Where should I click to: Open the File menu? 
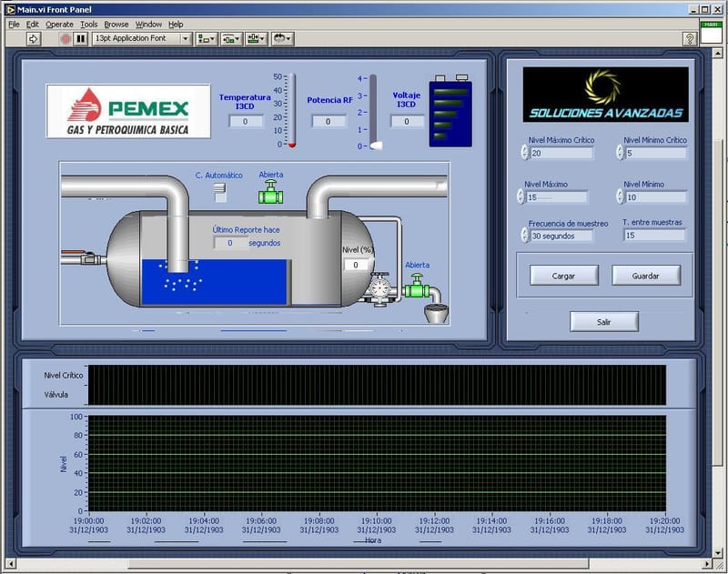pyautogui.click(x=14, y=25)
